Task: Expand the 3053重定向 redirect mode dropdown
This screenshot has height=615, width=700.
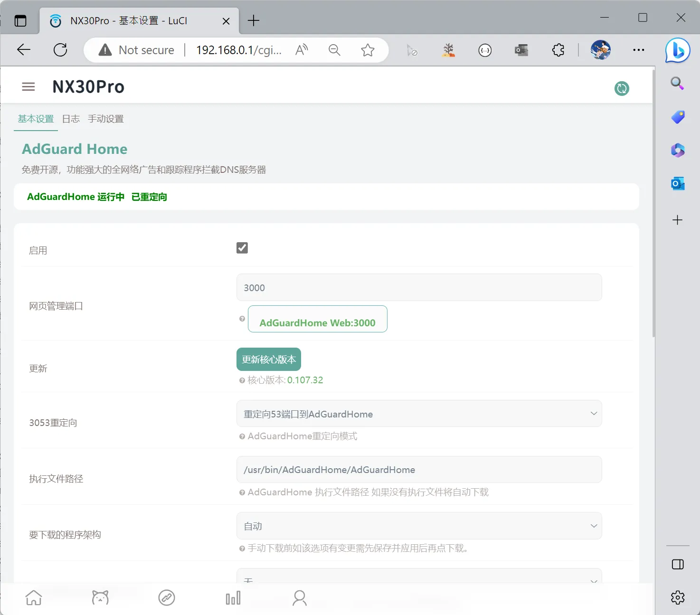Action: tap(419, 414)
